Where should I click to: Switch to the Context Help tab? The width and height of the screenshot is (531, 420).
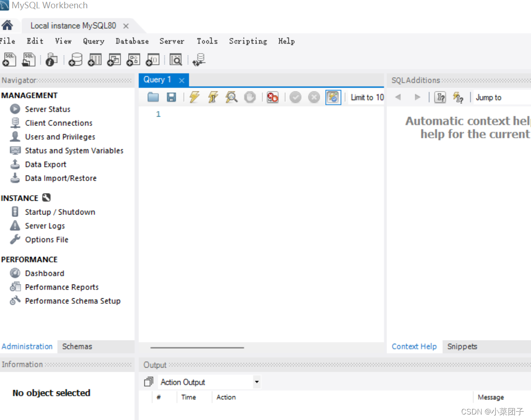click(414, 346)
